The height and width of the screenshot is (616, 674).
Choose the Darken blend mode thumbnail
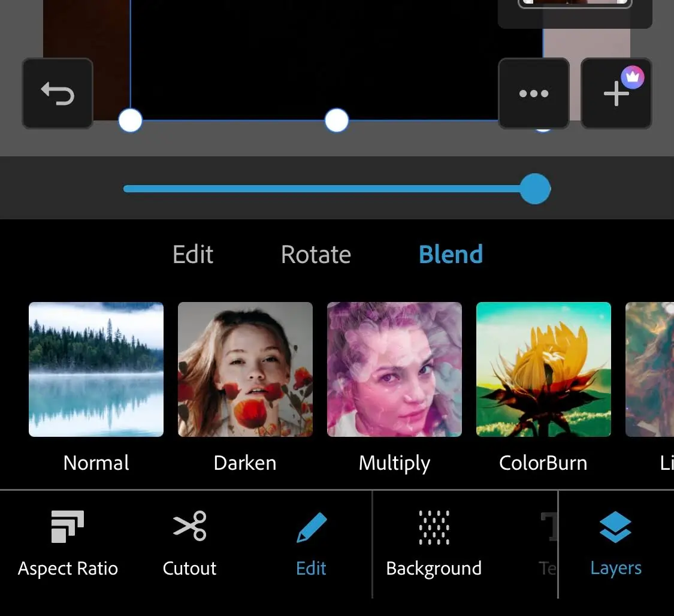pos(245,369)
